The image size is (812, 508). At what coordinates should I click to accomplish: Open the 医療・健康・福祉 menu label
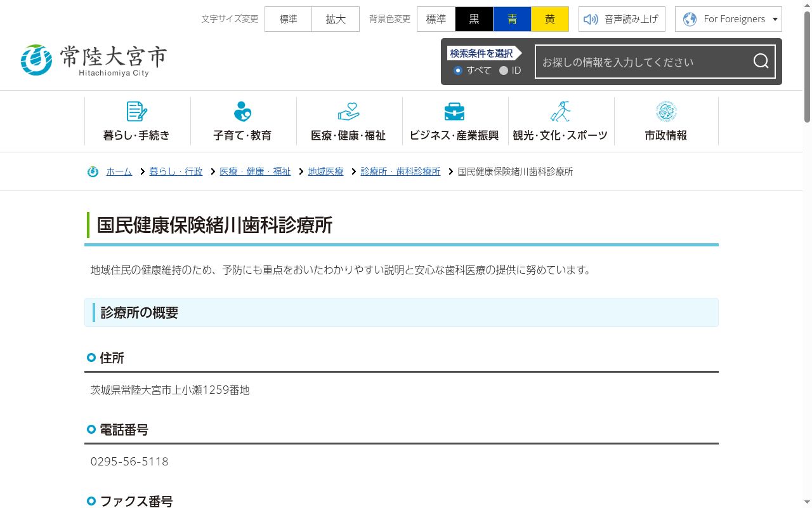[348, 135]
